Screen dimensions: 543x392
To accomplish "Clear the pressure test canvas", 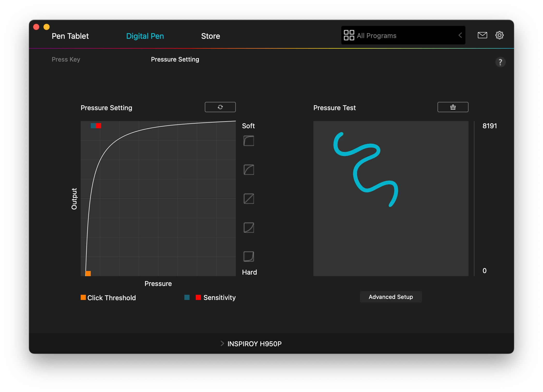I will pos(453,107).
